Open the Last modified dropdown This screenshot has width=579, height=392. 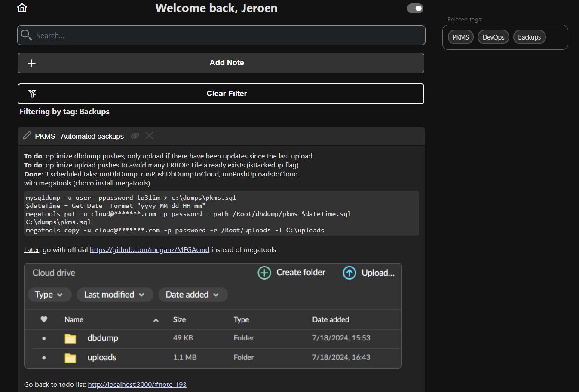[x=115, y=295]
